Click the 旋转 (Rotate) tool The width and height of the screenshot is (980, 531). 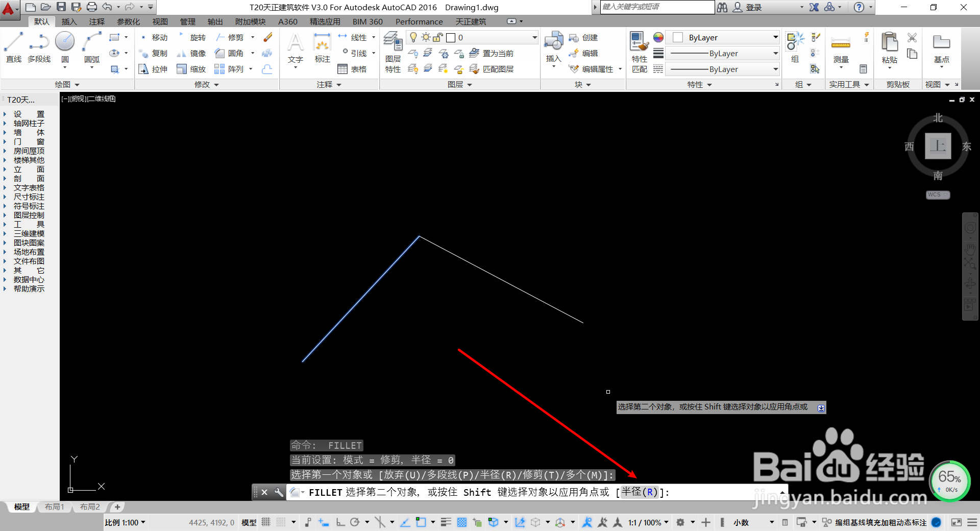192,37
